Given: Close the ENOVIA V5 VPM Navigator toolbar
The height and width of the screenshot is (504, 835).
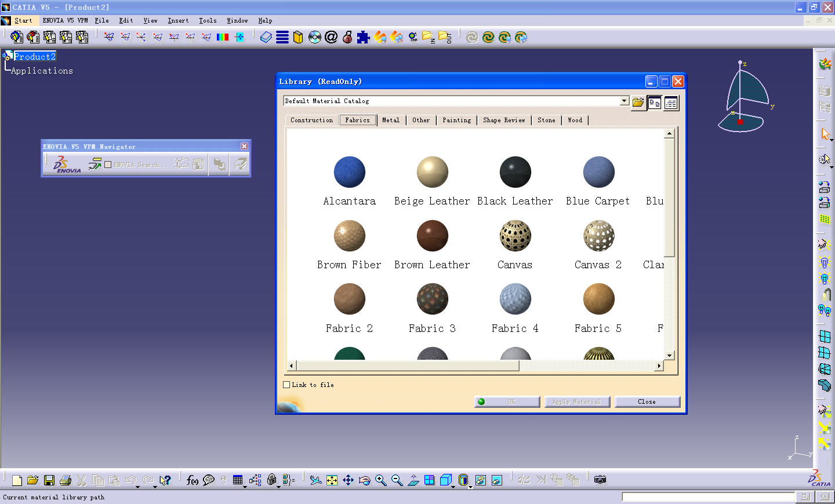Looking at the screenshot, I should [x=244, y=147].
